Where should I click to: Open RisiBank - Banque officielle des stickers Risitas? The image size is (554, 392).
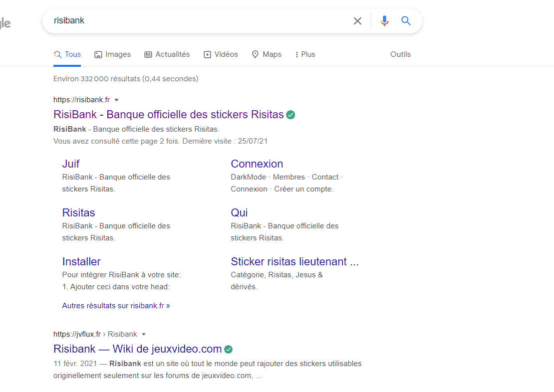click(169, 114)
